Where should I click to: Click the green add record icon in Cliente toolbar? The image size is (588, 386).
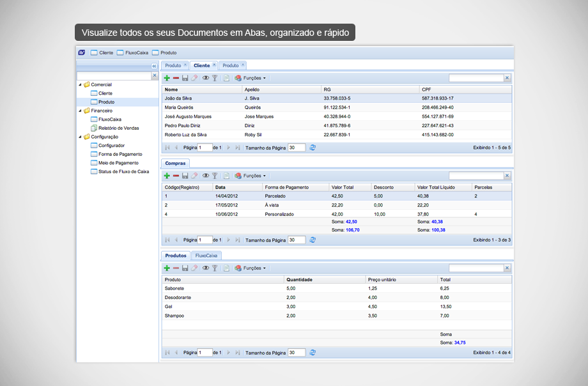pyautogui.click(x=167, y=78)
